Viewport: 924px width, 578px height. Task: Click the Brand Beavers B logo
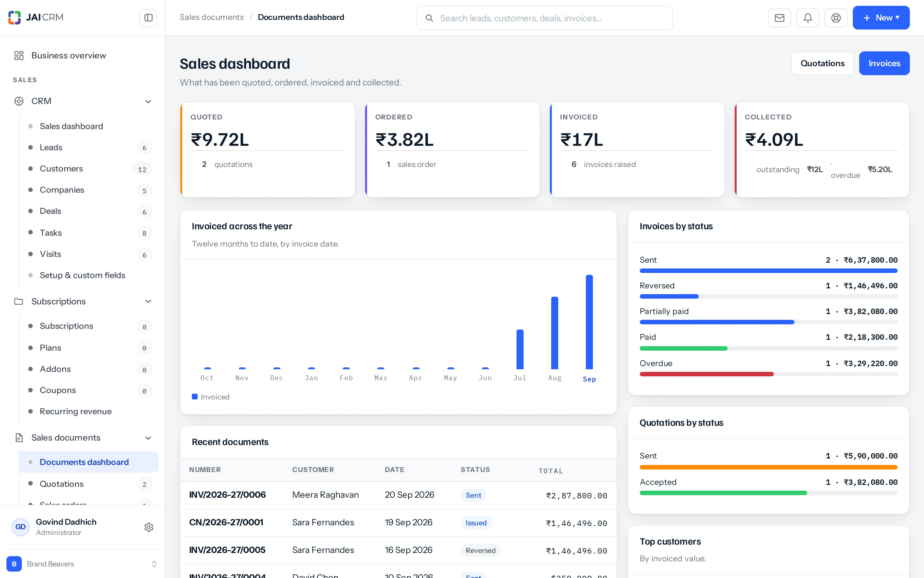click(x=14, y=564)
